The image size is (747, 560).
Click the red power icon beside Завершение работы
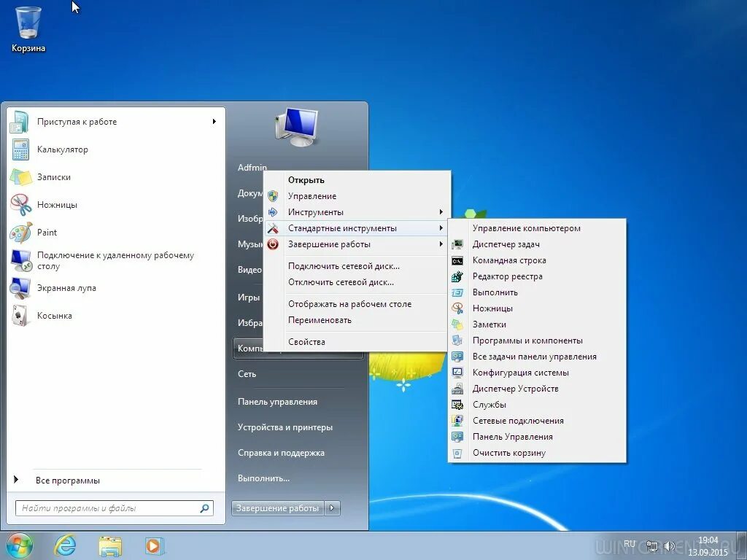click(x=273, y=244)
